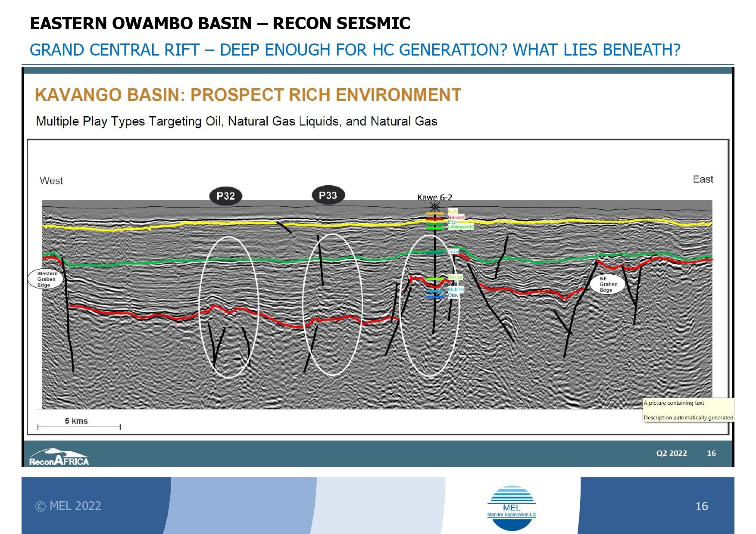The image size is (756, 534).
Task: Click the '© MEL 2022' copyright text
Action: tap(68, 506)
